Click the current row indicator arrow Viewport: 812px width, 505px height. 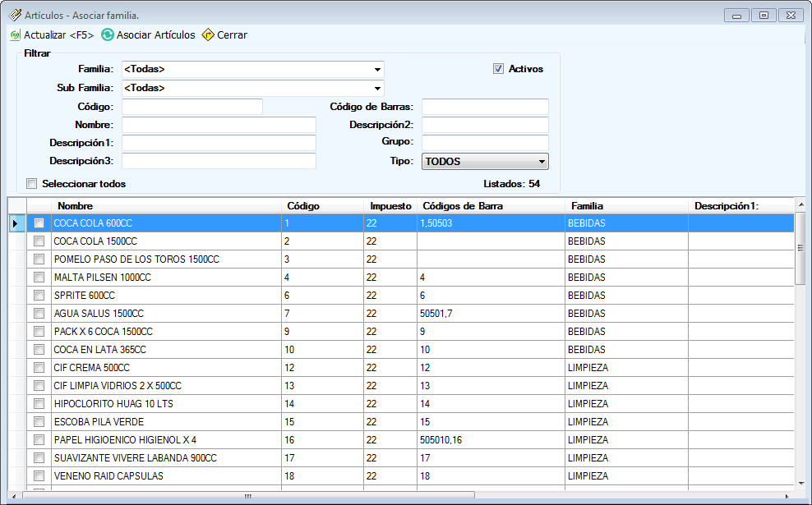16,223
